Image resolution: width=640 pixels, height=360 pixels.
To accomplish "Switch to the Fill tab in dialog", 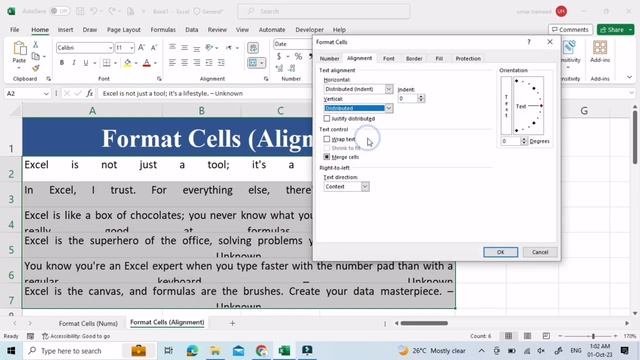I will pyautogui.click(x=439, y=59).
